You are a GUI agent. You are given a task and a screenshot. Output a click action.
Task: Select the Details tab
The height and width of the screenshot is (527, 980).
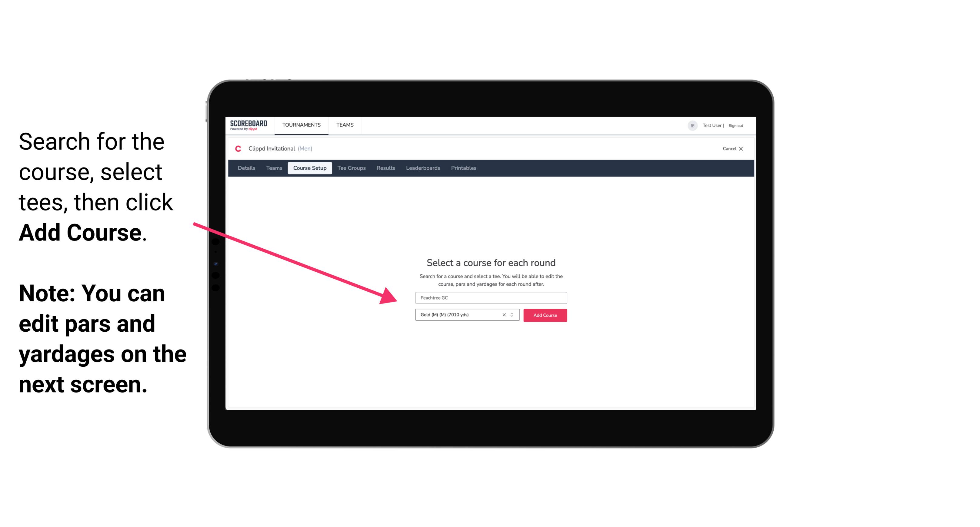tap(245, 168)
